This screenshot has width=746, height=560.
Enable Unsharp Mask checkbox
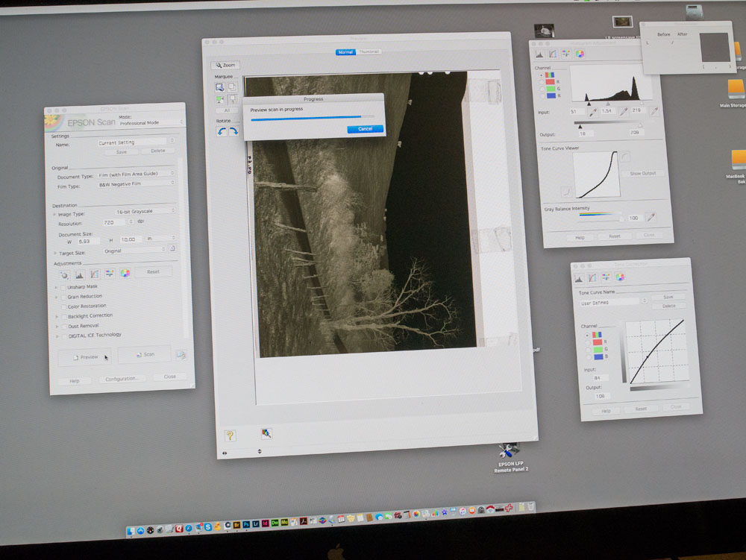point(63,288)
